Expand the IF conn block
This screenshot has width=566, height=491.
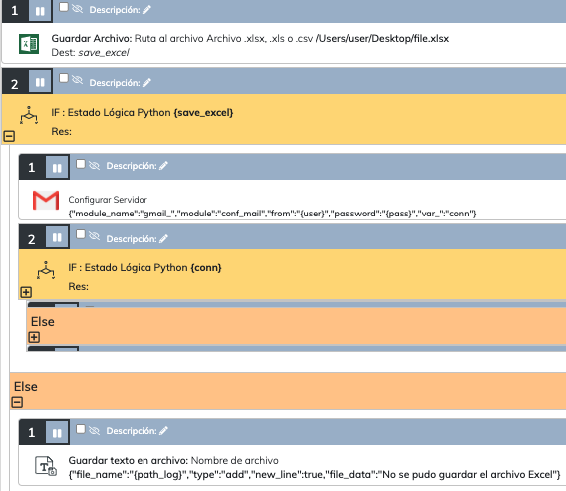26,292
